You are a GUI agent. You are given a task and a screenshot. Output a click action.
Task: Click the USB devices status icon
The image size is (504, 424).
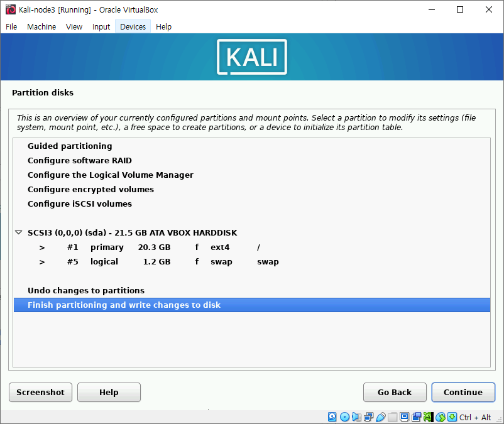coord(381,417)
